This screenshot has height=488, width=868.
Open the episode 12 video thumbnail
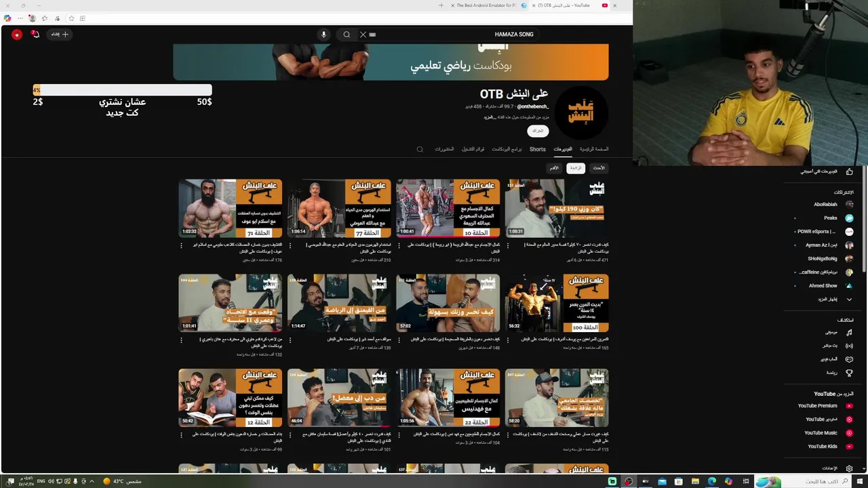pos(231,398)
